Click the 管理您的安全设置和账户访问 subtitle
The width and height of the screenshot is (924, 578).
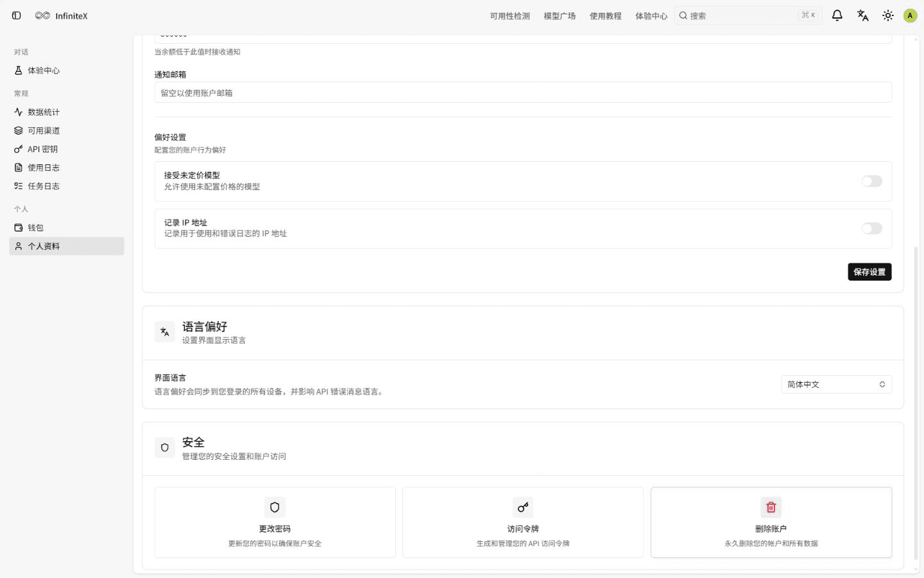(234, 457)
